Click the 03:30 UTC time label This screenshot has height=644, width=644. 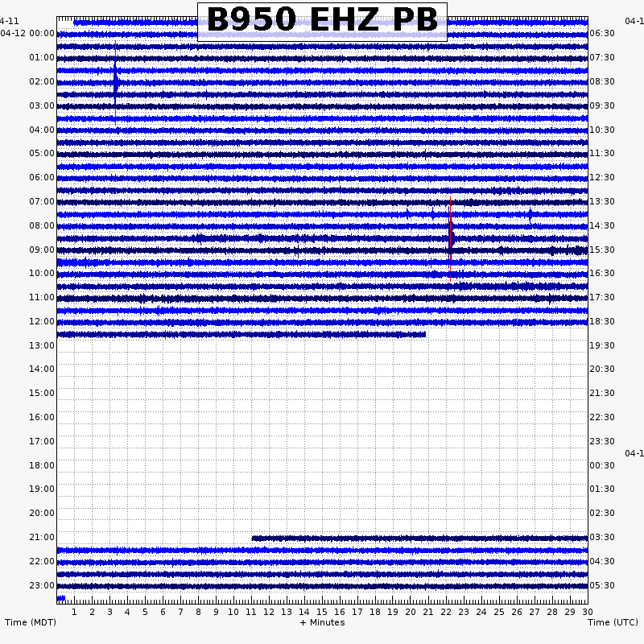[x=602, y=538]
